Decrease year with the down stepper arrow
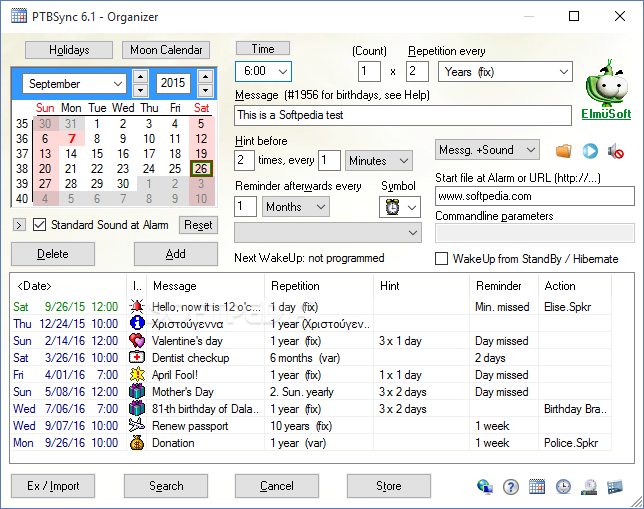 coord(205,90)
